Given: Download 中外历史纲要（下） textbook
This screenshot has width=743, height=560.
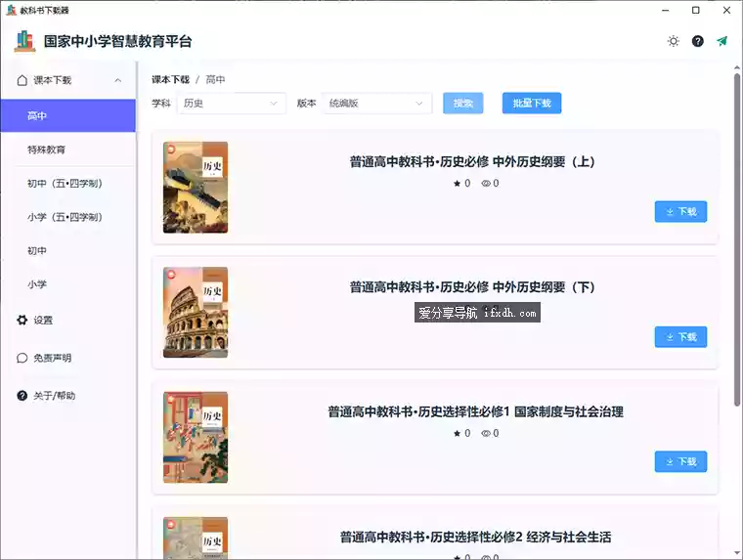Looking at the screenshot, I should 680,337.
